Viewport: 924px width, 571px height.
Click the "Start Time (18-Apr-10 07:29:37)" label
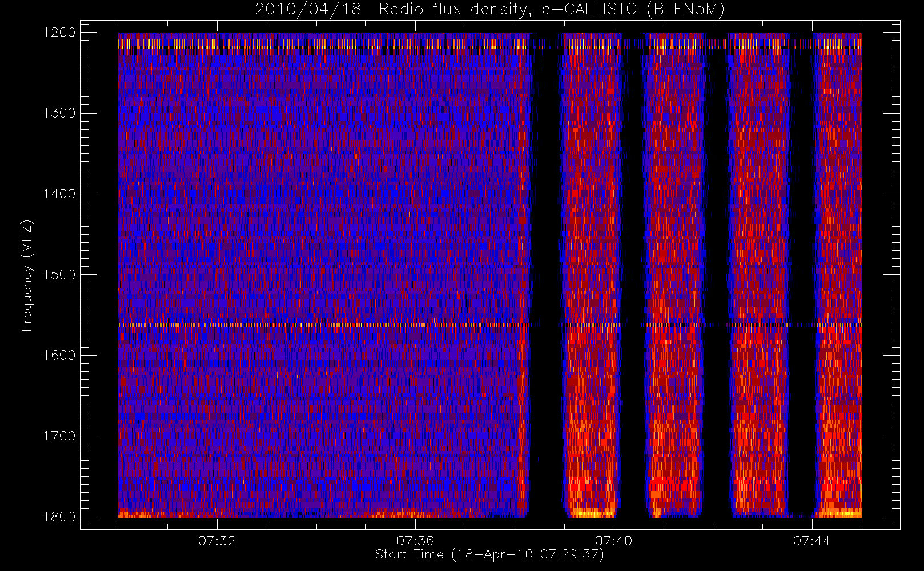tap(490, 554)
